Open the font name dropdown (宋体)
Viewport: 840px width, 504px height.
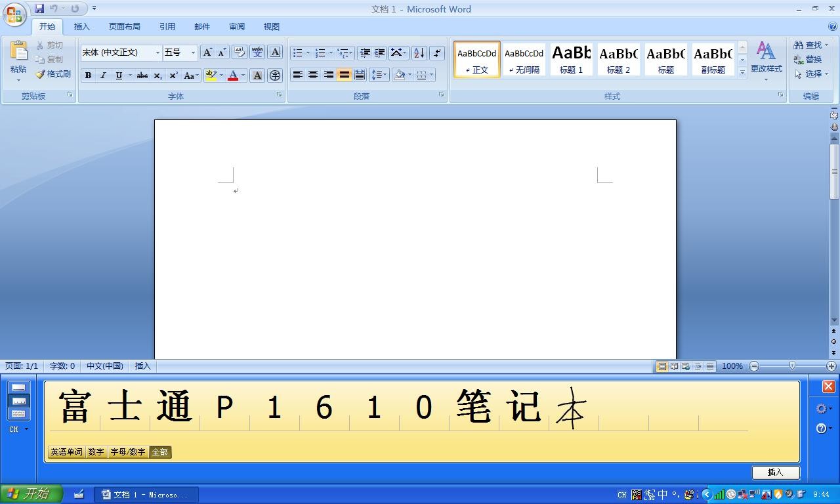(x=157, y=52)
